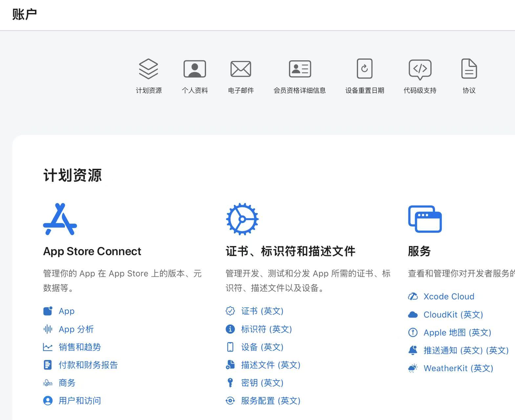The height and width of the screenshot is (420, 515).
Task: Click the 电子邮件 envelope icon
Action: (x=241, y=69)
